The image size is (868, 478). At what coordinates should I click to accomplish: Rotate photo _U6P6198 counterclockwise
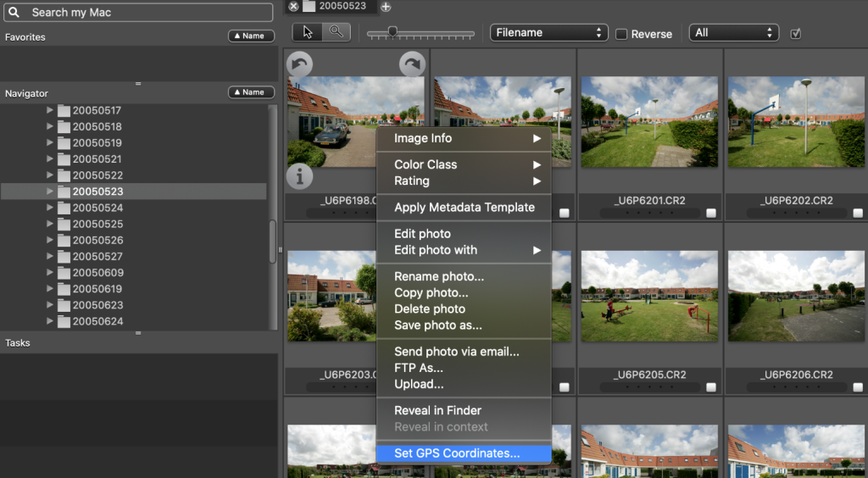(299, 64)
